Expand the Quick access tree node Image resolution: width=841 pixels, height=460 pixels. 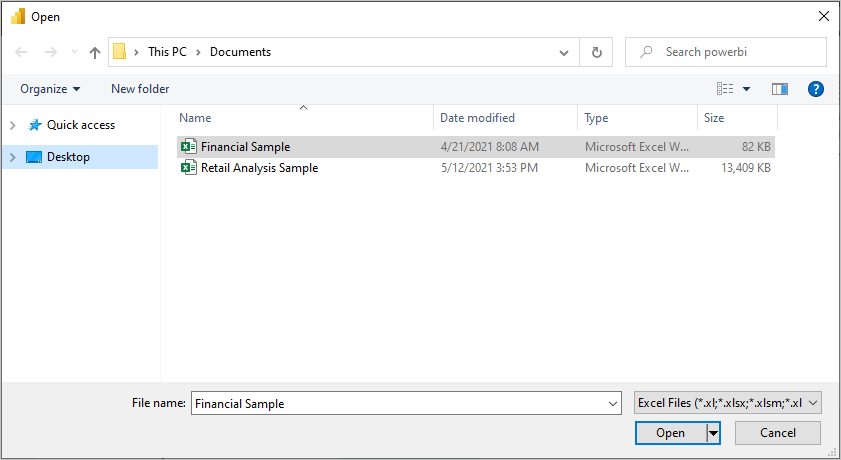click(13, 125)
